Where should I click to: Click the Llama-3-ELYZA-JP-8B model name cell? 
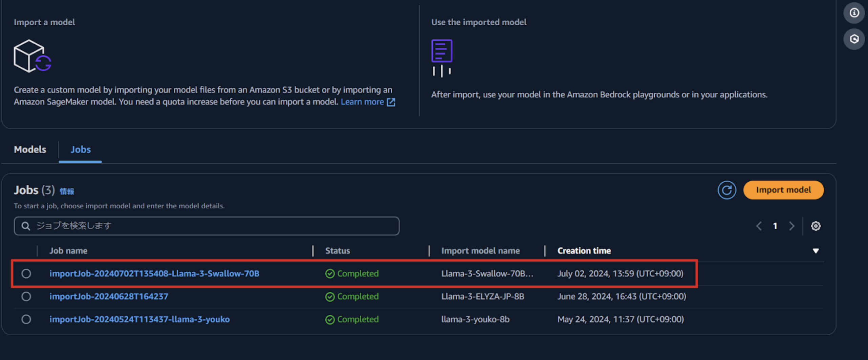point(483,296)
